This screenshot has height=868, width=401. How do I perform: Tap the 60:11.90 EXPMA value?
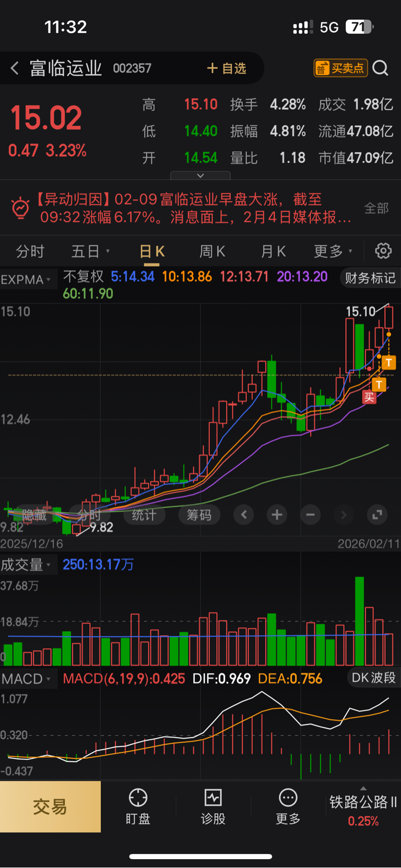coord(88,294)
